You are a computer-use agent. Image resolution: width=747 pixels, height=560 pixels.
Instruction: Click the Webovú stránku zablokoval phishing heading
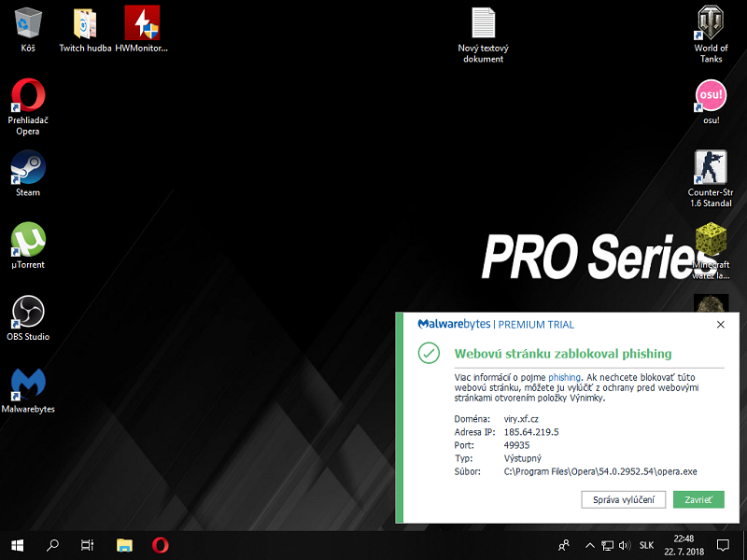coord(563,354)
